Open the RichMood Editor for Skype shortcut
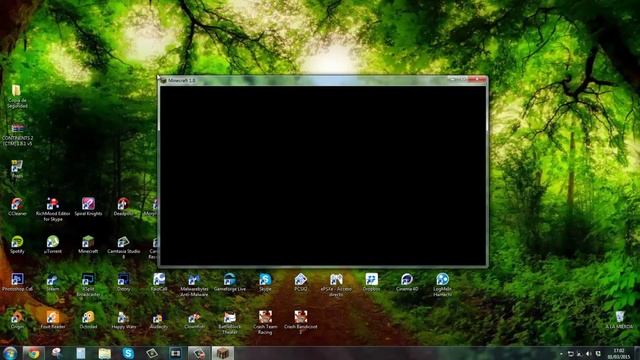640x360 pixels. pos(53,209)
